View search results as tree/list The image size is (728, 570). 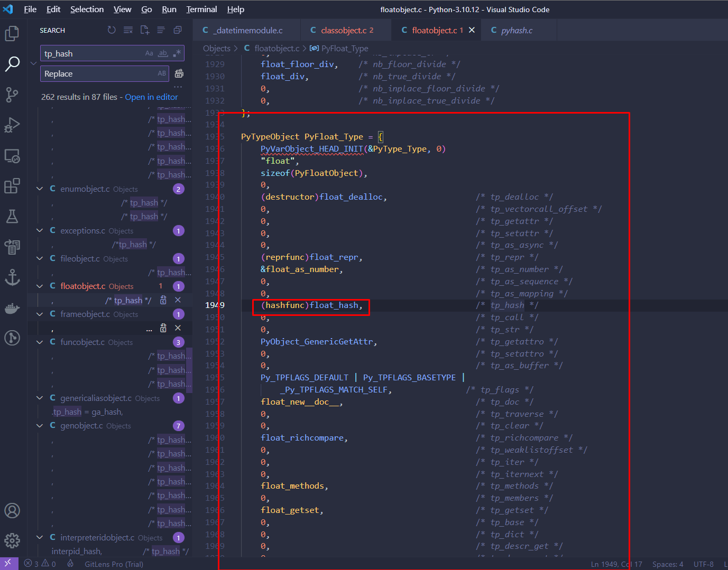(161, 30)
